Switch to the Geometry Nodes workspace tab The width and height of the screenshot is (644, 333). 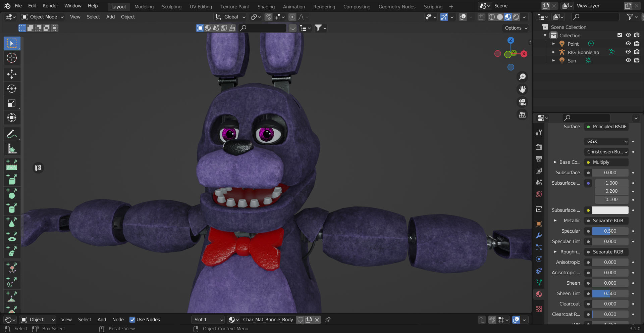[x=397, y=7]
